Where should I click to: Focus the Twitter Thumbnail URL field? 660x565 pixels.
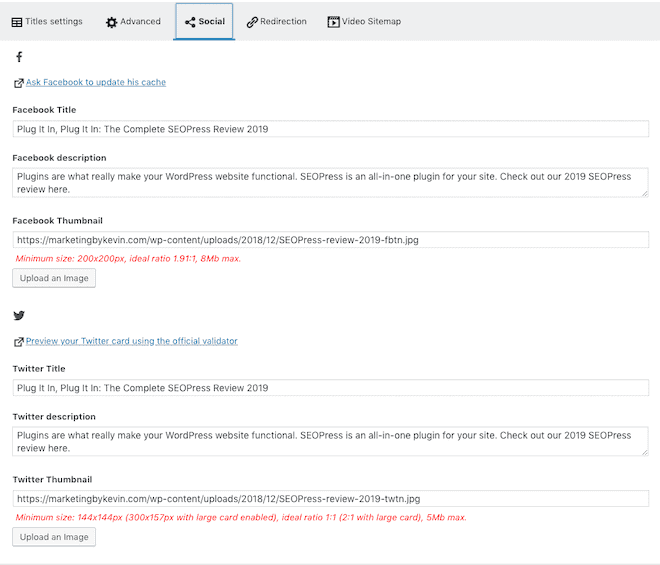[x=330, y=498]
